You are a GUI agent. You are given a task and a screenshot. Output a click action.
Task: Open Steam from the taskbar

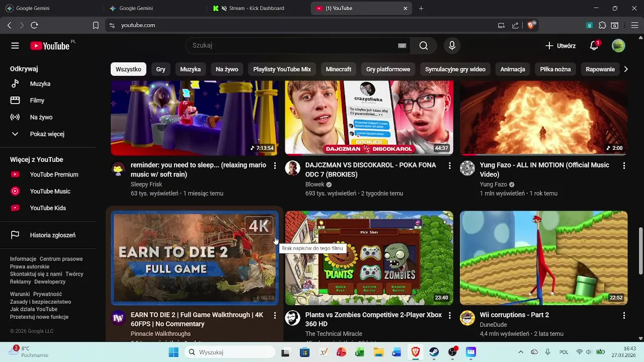point(434,352)
